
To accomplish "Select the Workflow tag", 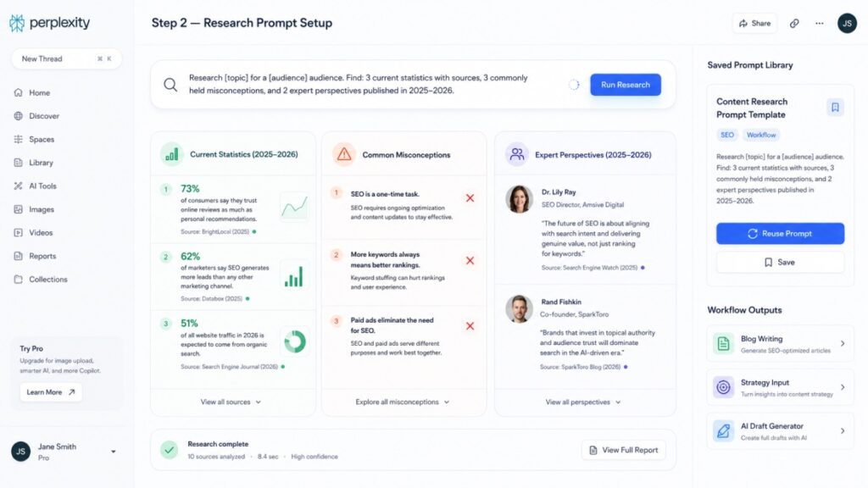I will [x=761, y=135].
